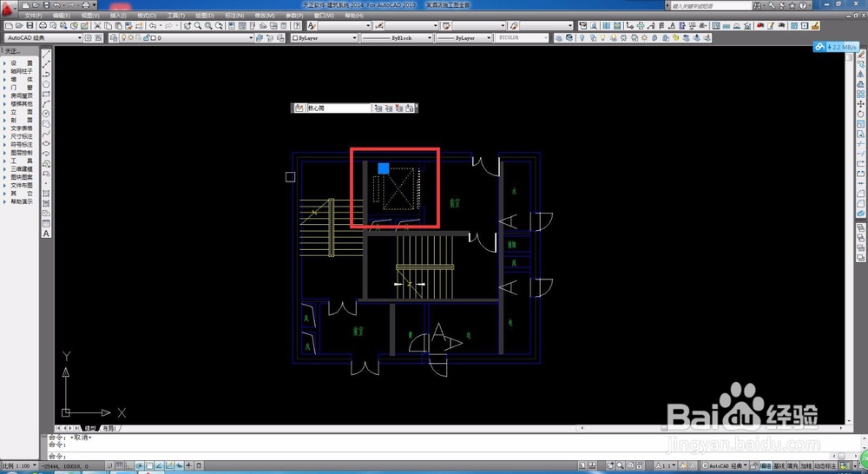Select the Ellipse draw tool
Image resolution: width=868 pixels, height=474 pixels.
[47, 144]
